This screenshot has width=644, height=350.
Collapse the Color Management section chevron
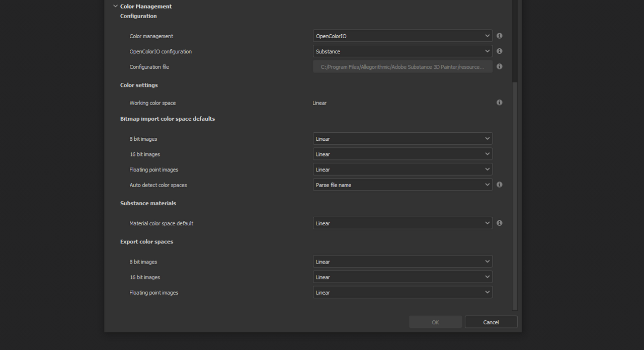[x=115, y=6]
